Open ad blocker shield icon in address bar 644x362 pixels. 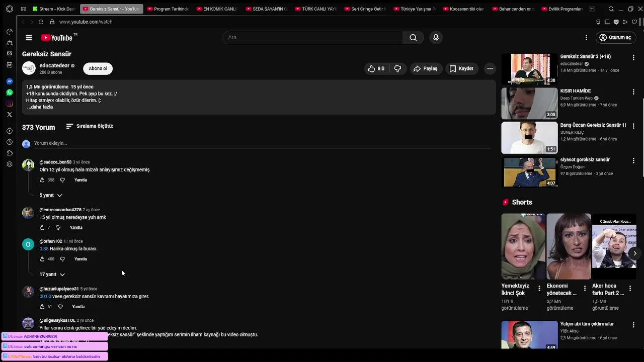[616, 22]
